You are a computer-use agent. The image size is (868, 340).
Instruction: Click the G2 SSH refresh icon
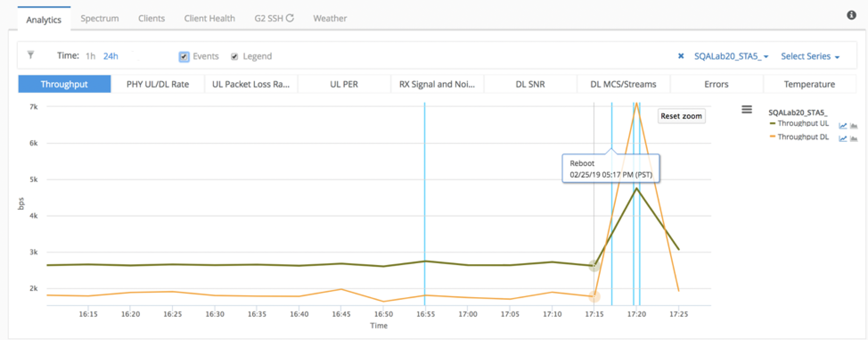(x=290, y=18)
